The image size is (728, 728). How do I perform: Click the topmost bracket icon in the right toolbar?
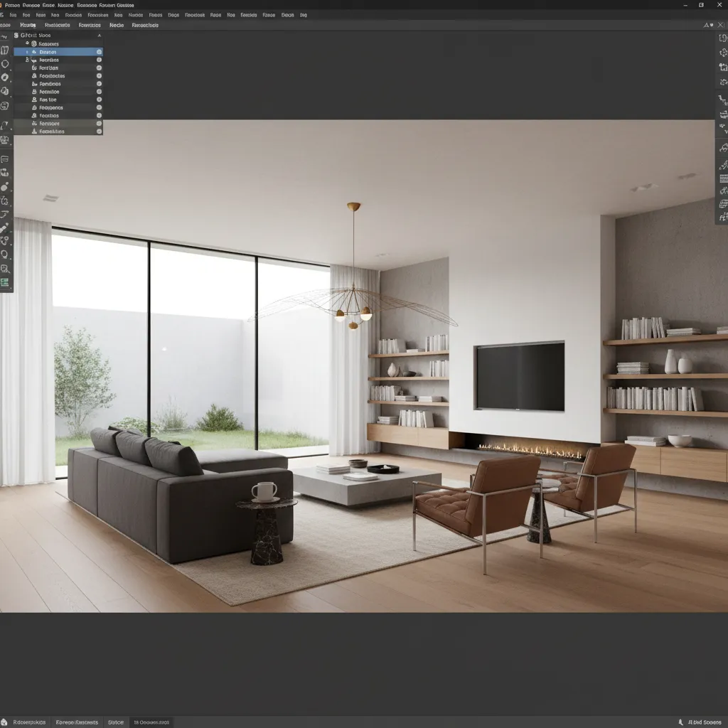(723, 38)
